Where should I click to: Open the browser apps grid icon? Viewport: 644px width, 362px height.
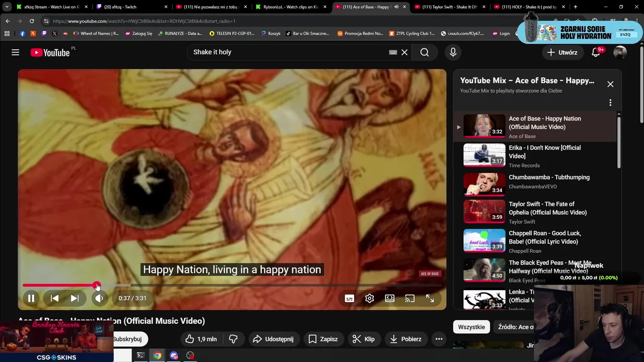pyautogui.click(x=7, y=33)
